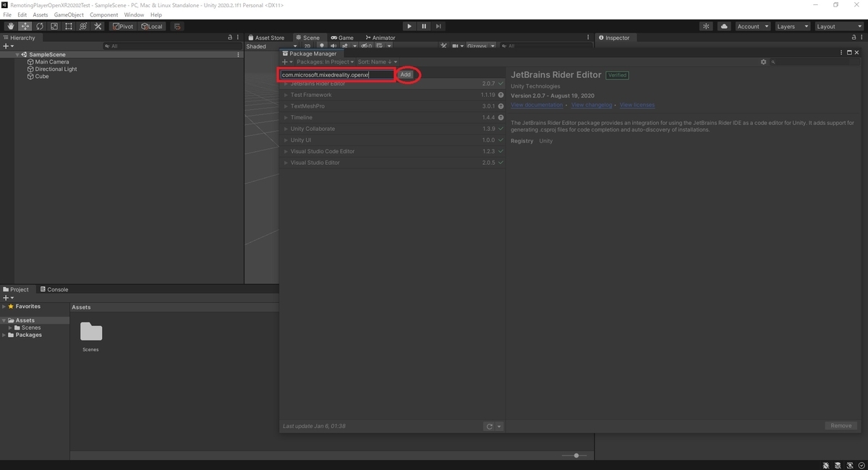The height and width of the screenshot is (470, 868).
Task: Open the Assets menu
Action: click(41, 14)
